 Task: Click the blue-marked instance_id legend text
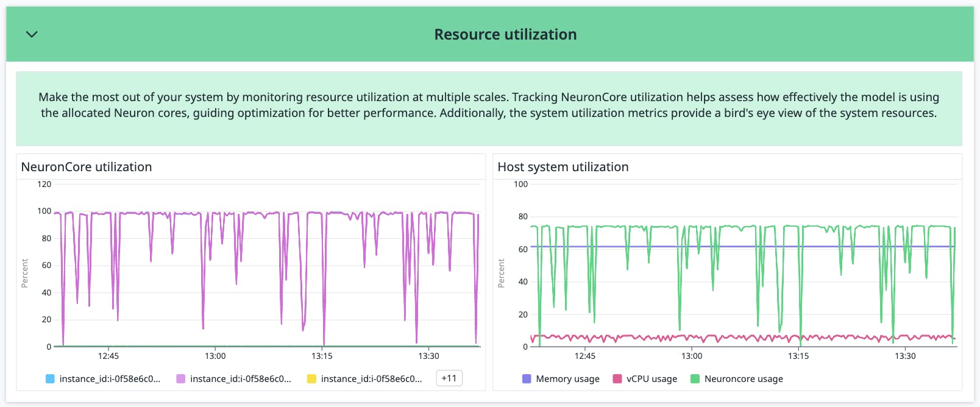click(110, 379)
